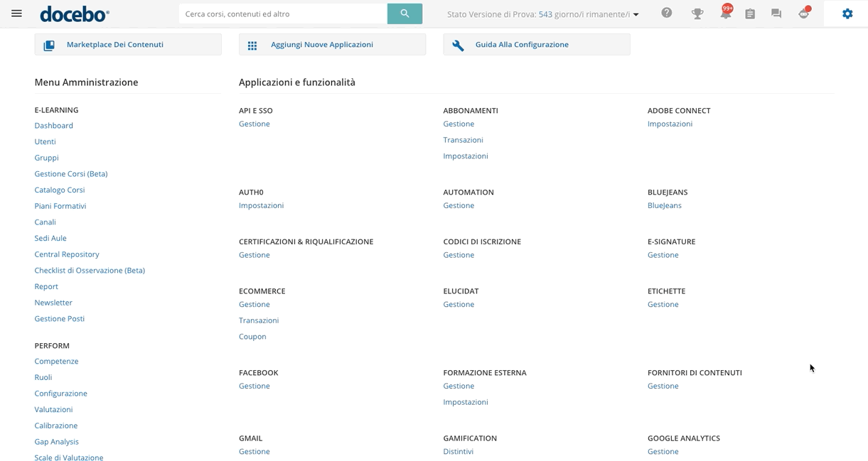Screen dimensions: 868x461
Task: Expand the trial version status dropdown
Action: pos(636,15)
